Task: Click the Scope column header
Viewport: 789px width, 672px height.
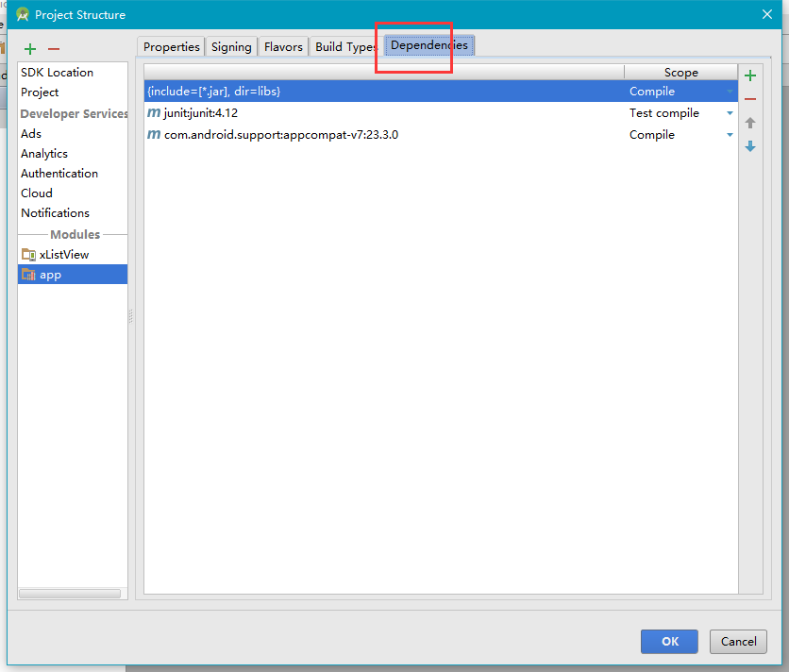Action: pyautogui.click(x=680, y=73)
